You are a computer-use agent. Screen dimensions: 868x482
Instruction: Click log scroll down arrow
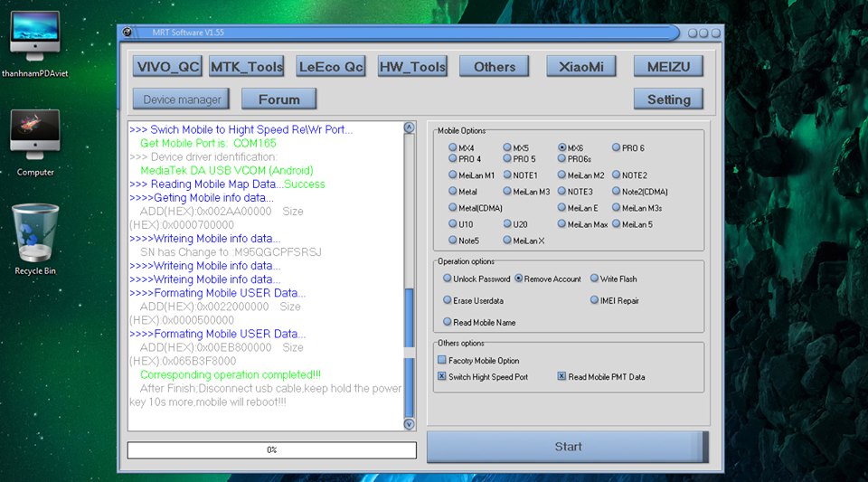coord(409,424)
